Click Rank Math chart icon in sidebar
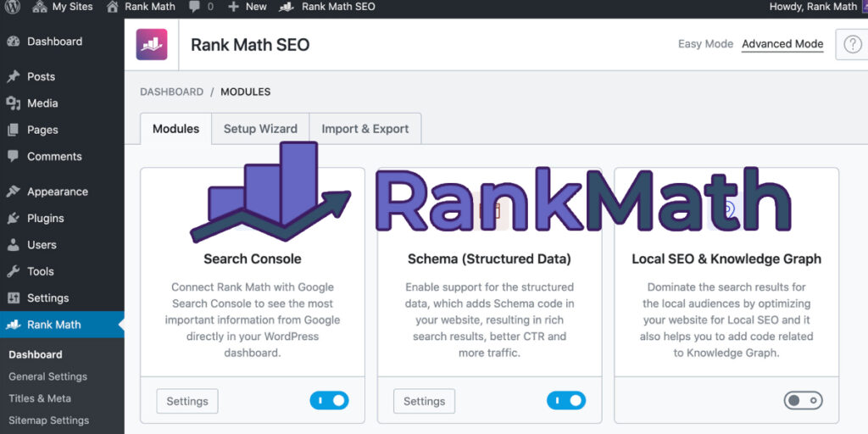Viewport: 868px width, 434px height. (14, 325)
